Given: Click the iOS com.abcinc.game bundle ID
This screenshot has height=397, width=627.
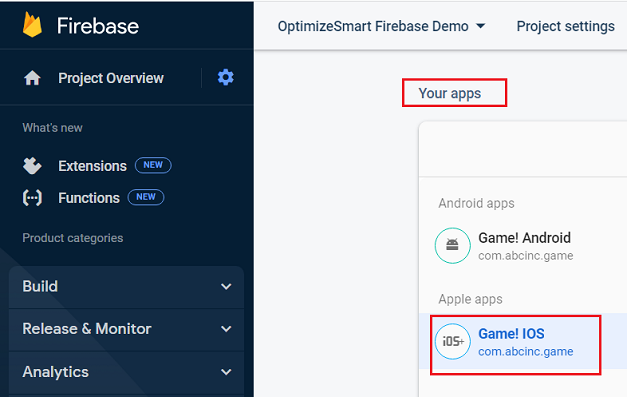Looking at the screenshot, I should [525, 352].
